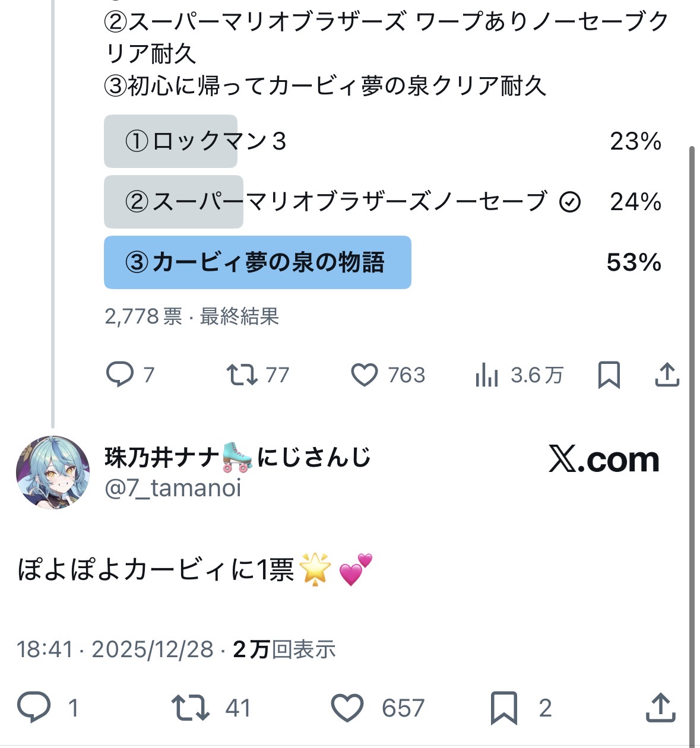Bookmark the poll tweet
Screen dimensions: 700x748
click(x=609, y=375)
